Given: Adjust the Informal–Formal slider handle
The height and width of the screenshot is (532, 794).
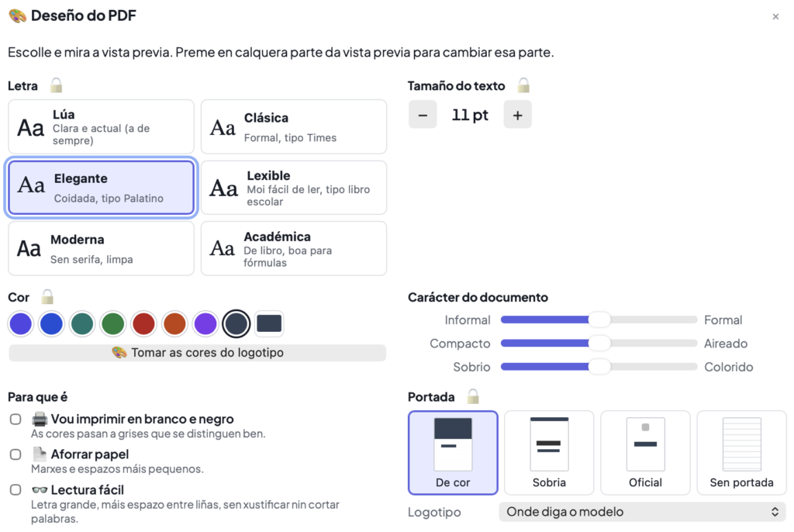Looking at the screenshot, I should pyautogui.click(x=599, y=320).
